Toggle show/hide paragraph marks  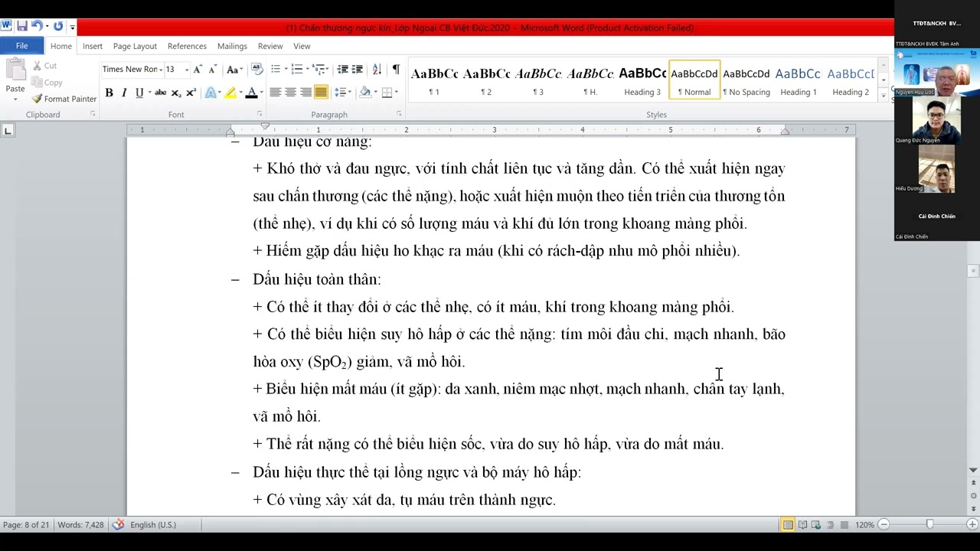pyautogui.click(x=396, y=70)
